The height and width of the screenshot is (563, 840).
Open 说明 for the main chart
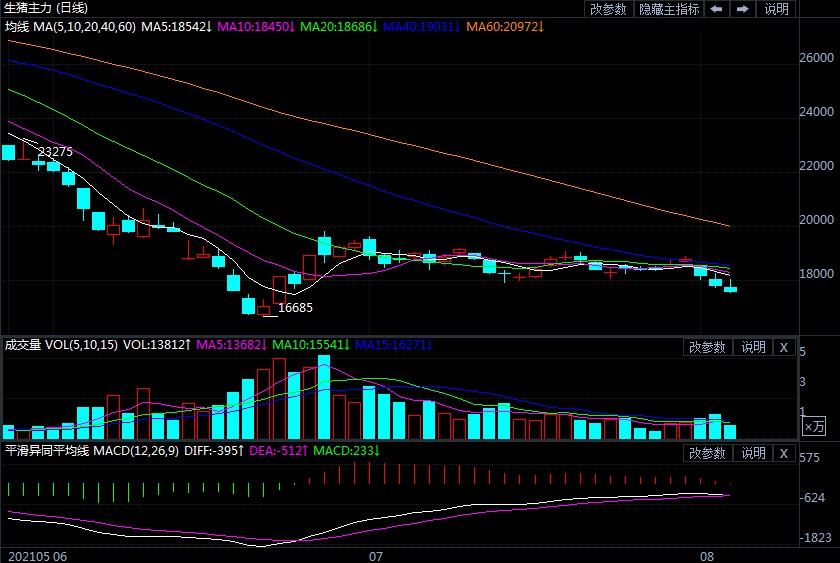[777, 9]
